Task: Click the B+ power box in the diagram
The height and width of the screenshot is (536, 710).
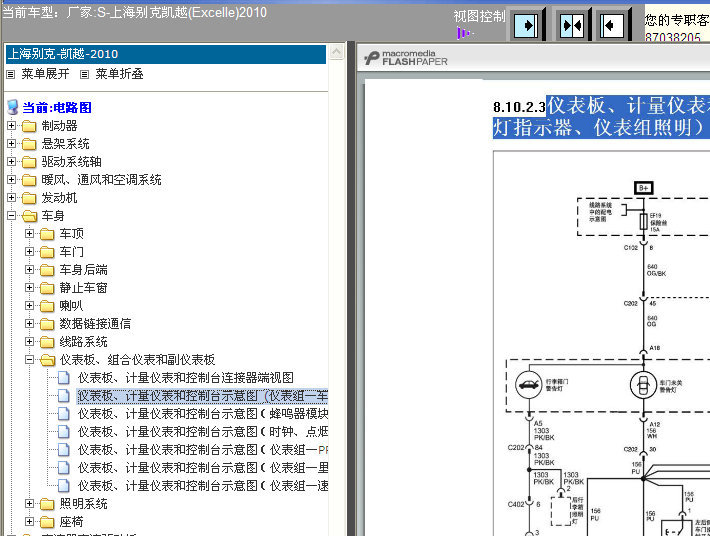Action: click(643, 187)
